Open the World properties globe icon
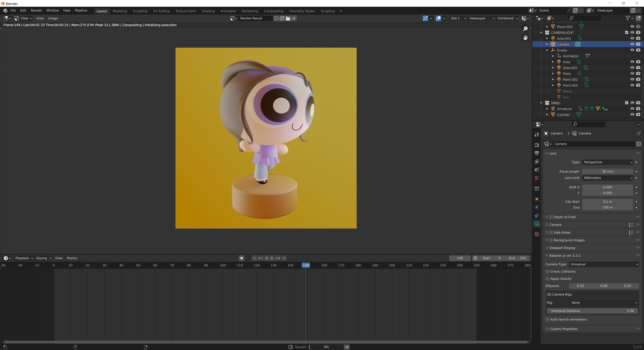The width and height of the screenshot is (644, 350). tap(536, 178)
